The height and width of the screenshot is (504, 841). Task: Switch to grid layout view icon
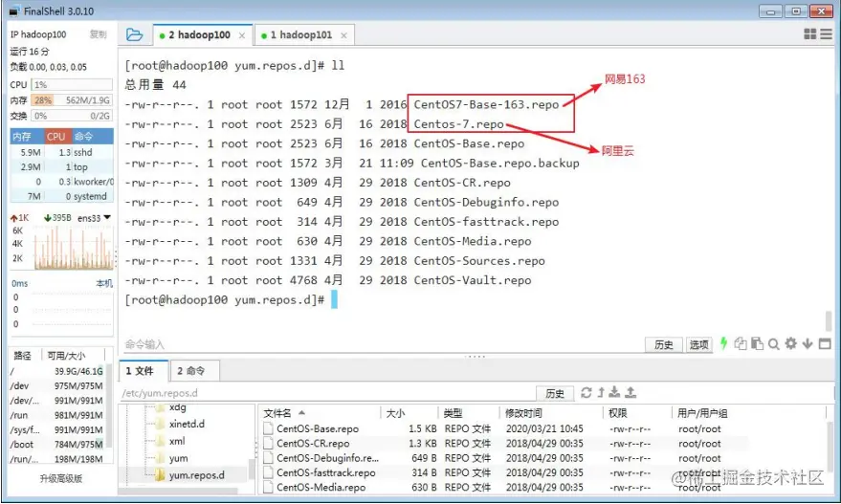click(809, 34)
